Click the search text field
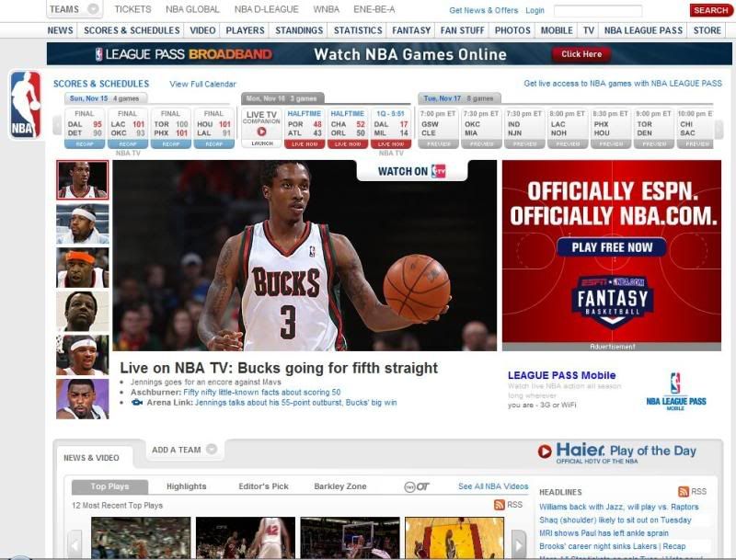The height and width of the screenshot is (560, 736). tap(598, 11)
